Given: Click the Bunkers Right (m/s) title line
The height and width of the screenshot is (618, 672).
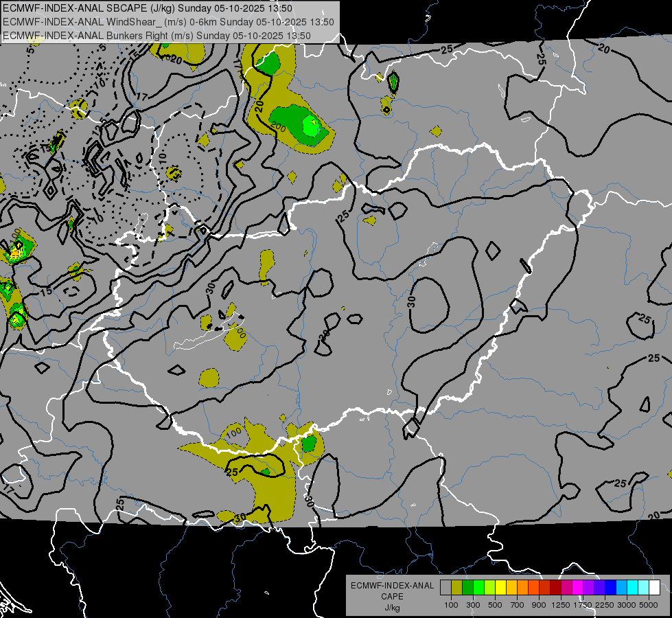Looking at the screenshot, I should coord(157,36).
